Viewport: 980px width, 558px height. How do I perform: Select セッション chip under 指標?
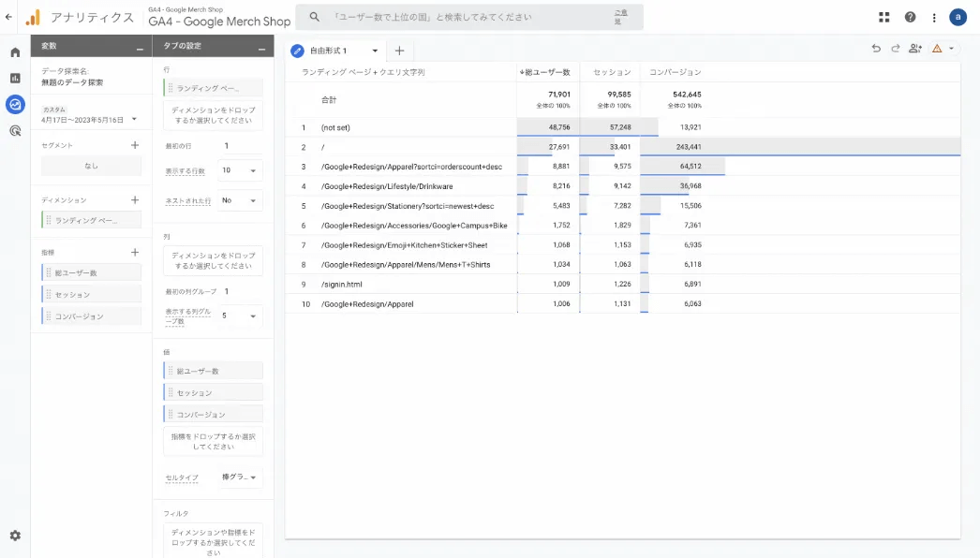pyautogui.click(x=91, y=294)
